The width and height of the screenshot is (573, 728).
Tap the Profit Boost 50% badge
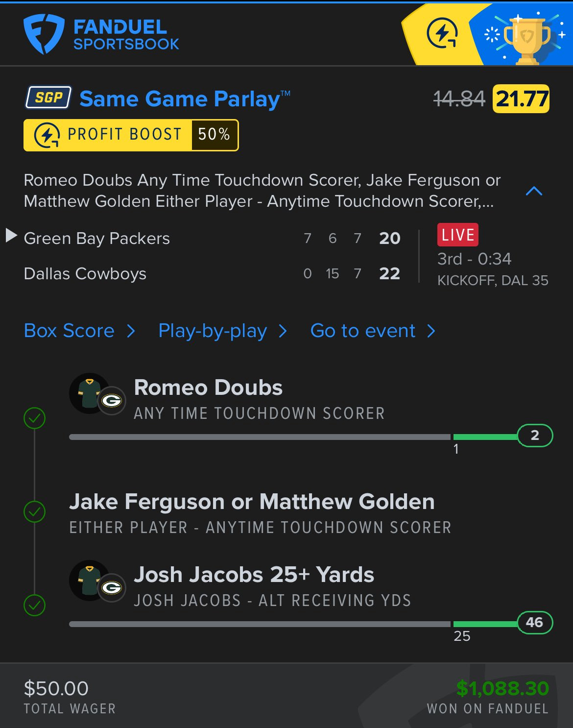131,135
